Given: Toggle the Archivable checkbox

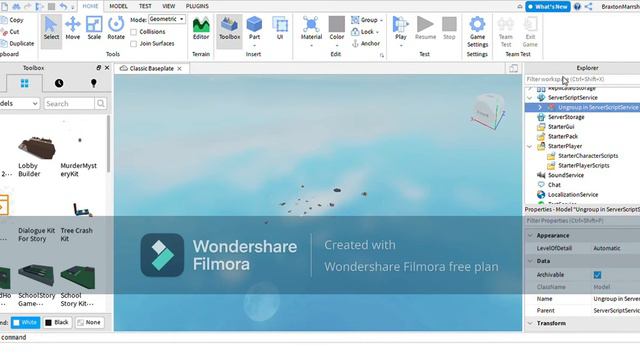Looking at the screenshot, I should (597, 275).
